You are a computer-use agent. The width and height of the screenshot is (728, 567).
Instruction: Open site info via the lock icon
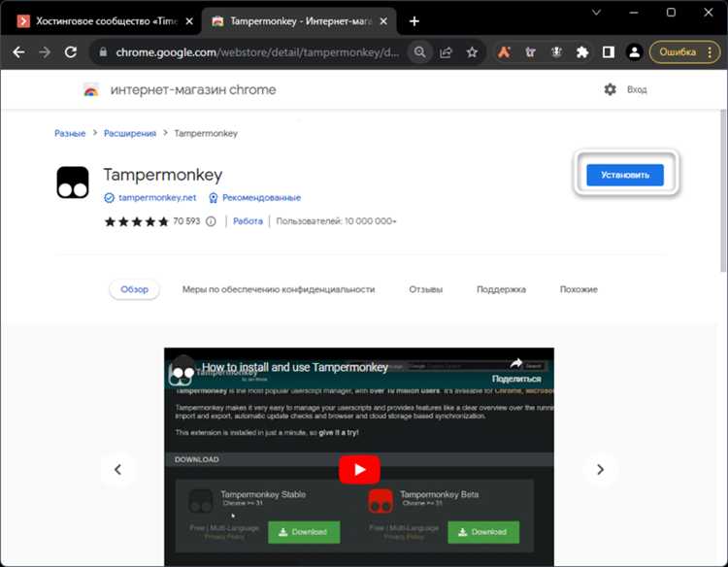point(104,52)
